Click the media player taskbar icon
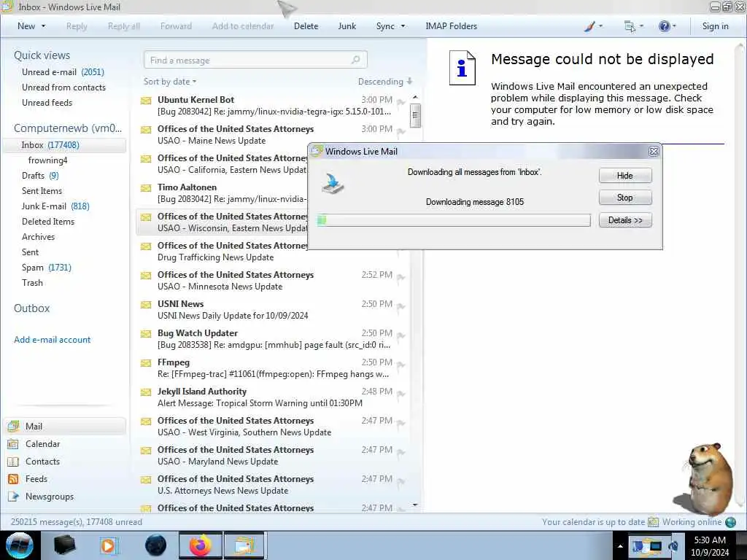Viewport: 747px width, 560px height. (109, 545)
